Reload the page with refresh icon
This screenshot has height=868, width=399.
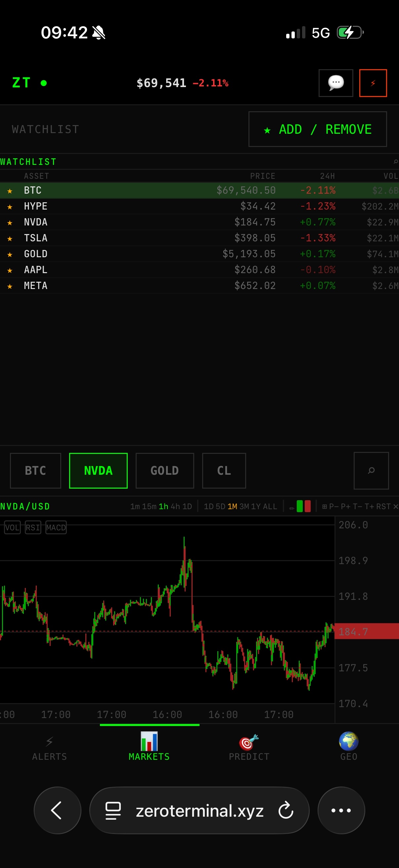pyautogui.click(x=286, y=810)
